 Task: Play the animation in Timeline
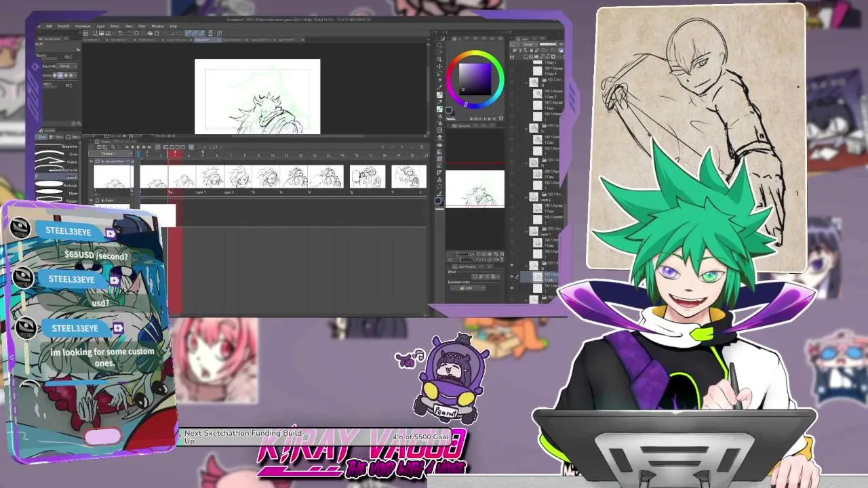138,147
